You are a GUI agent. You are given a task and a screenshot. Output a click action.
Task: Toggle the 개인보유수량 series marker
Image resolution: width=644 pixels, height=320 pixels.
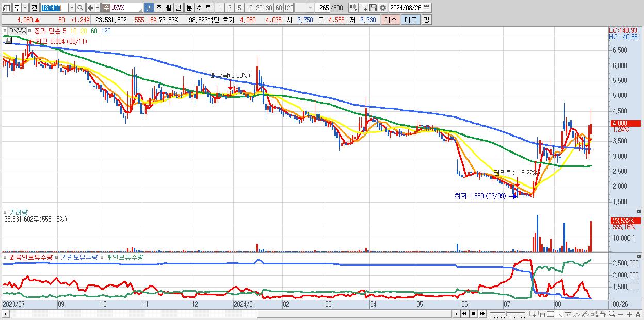[103, 257]
